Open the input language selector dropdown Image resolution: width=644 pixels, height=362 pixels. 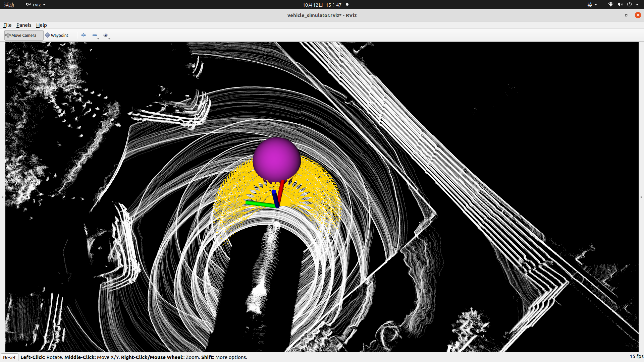592,5
